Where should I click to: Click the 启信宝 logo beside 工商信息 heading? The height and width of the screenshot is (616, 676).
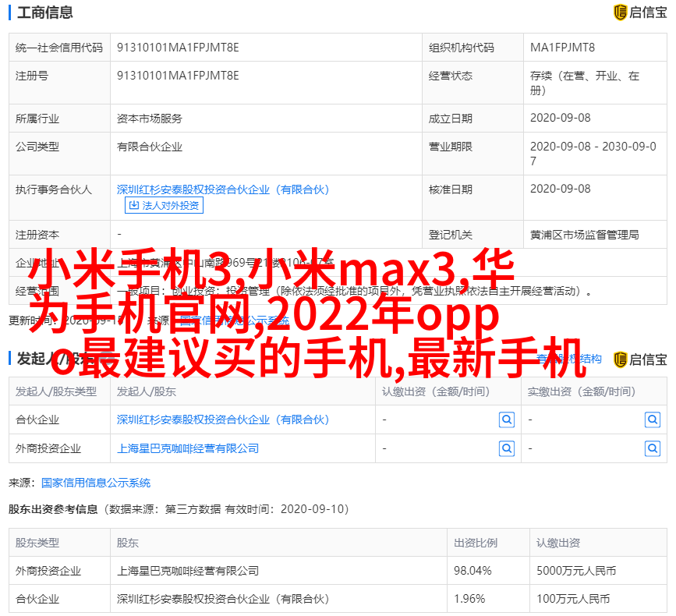[x=640, y=12]
